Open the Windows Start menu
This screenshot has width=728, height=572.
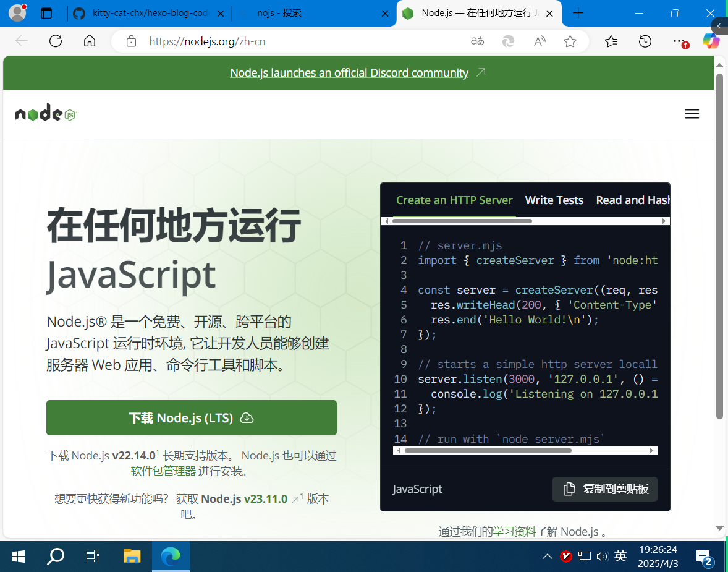tap(18, 556)
